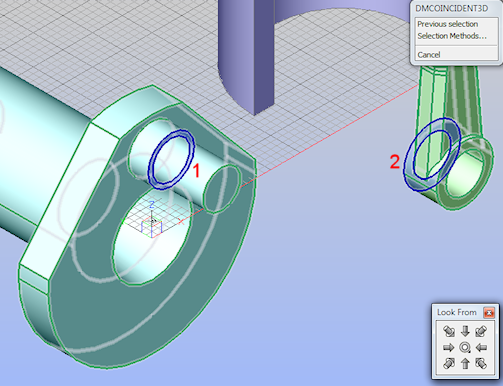
Task: Click the top-right diagonal view arrow
Action: coord(481,331)
